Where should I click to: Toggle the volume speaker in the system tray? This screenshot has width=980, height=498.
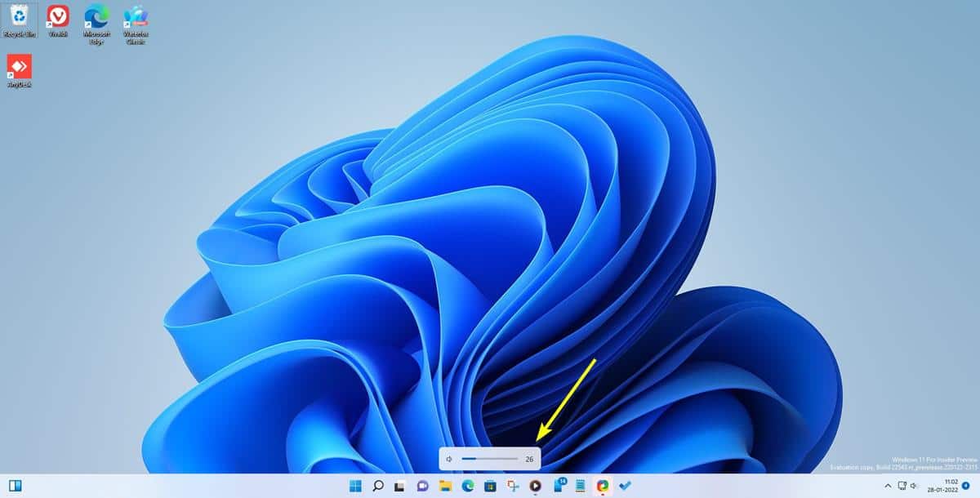tap(913, 487)
